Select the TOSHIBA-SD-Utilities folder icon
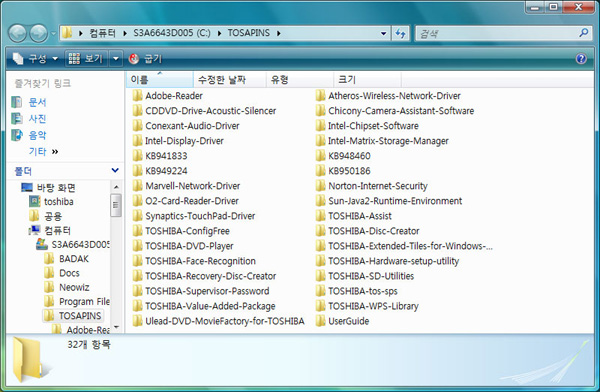 (x=320, y=276)
